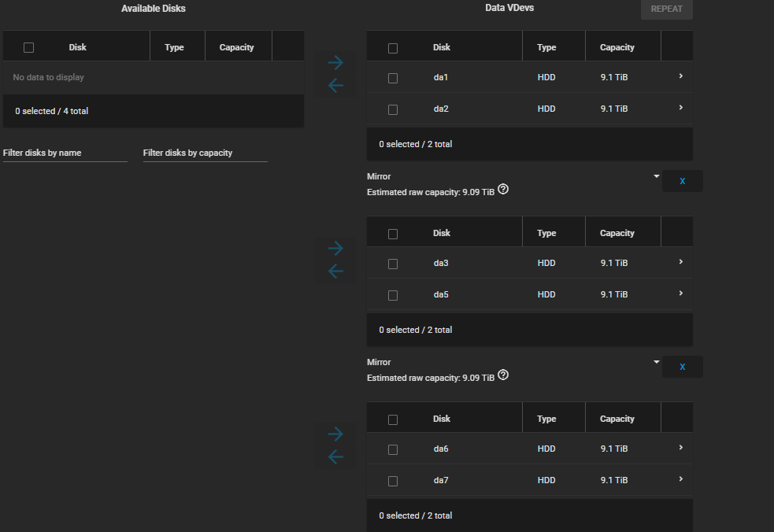Open help icon for first estimated raw capacity
774x532 pixels.
click(503, 190)
